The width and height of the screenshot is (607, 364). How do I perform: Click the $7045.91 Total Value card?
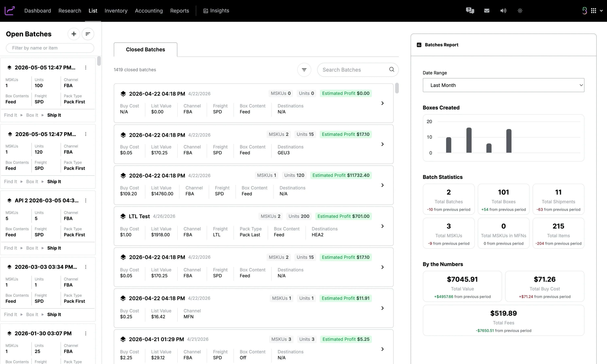pos(462,286)
